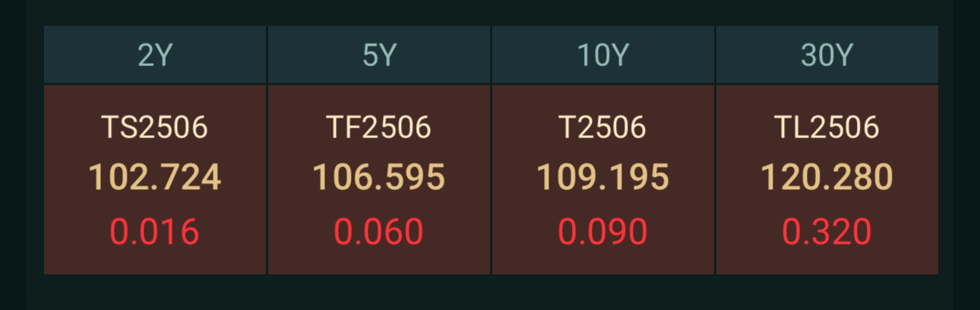The height and width of the screenshot is (310, 980).
Task: Click the red 0.090 change value
Action: (x=603, y=231)
